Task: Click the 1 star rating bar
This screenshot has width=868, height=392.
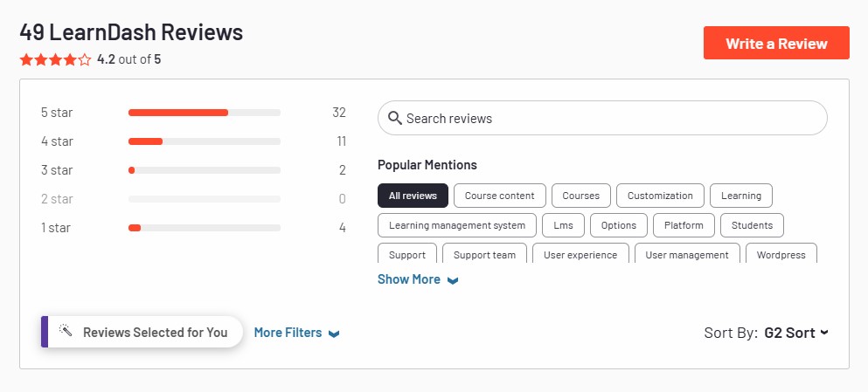Action: 205,228
